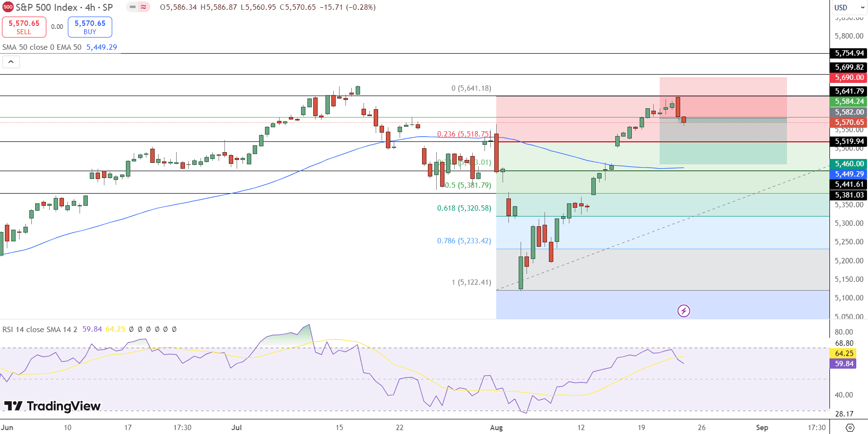868x434 pixels.
Task: Click the S&P 500 symbol logo icon
Action: 8,7
